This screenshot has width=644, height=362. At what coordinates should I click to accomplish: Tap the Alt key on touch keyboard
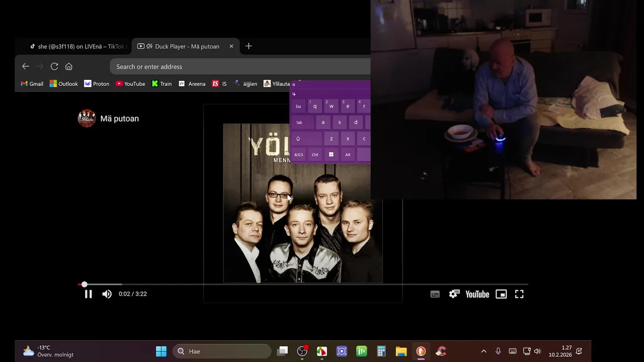[x=348, y=154]
